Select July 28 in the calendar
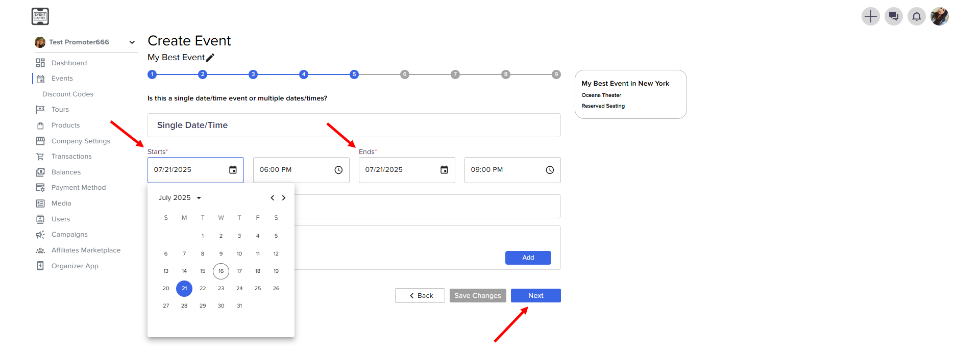This screenshot has width=980, height=357. pyautogui.click(x=184, y=306)
